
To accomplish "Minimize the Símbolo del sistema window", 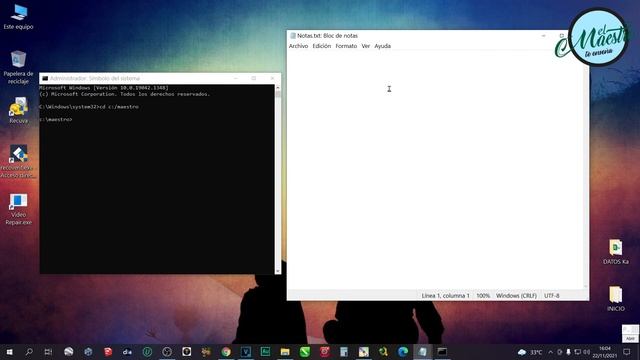I will 236,78.
